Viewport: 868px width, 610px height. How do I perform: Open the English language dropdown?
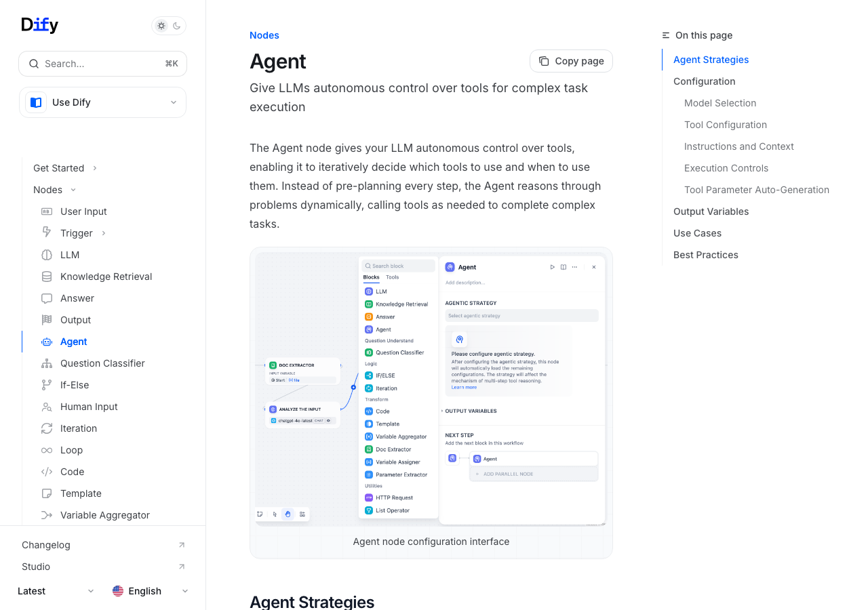[150, 591]
